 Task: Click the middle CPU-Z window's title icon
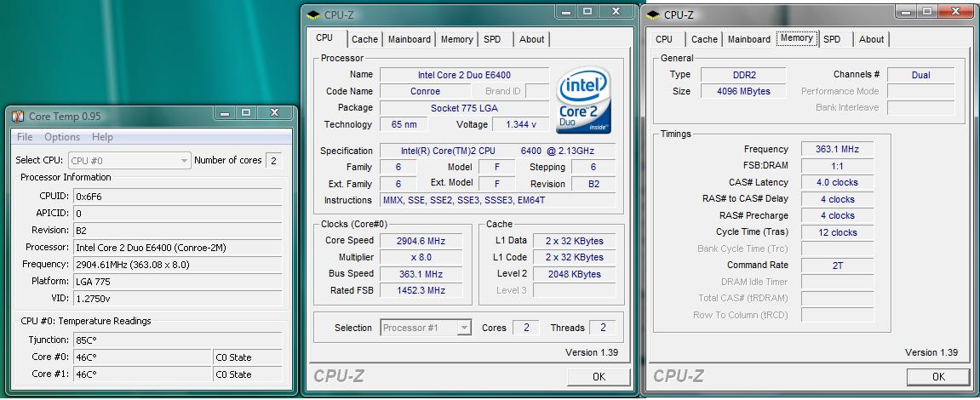click(x=313, y=15)
